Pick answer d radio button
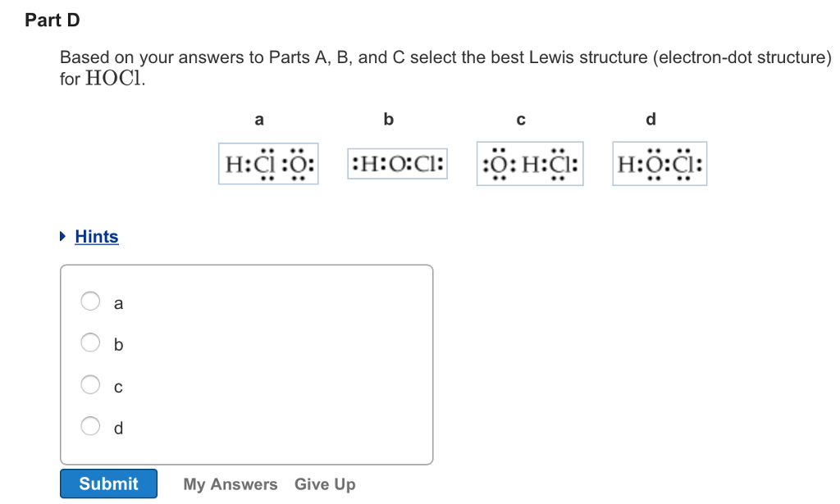This screenshot has height=504, width=840. click(x=90, y=425)
